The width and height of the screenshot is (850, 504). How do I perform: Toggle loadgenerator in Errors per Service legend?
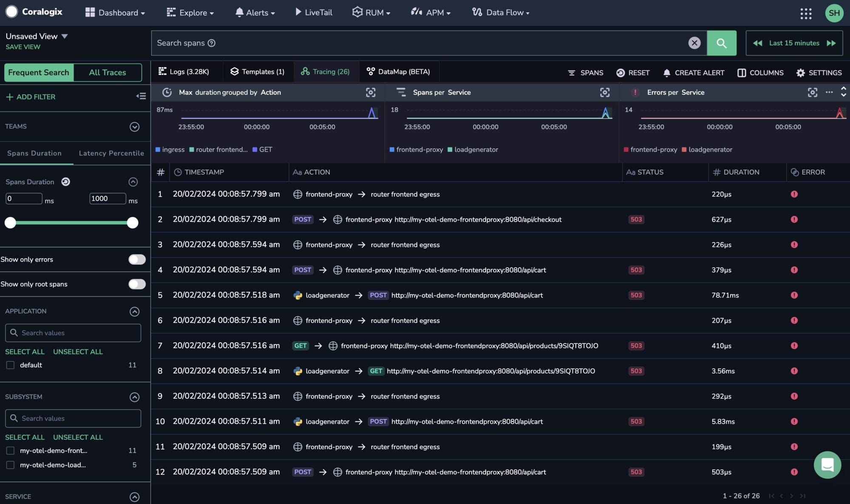(707, 150)
